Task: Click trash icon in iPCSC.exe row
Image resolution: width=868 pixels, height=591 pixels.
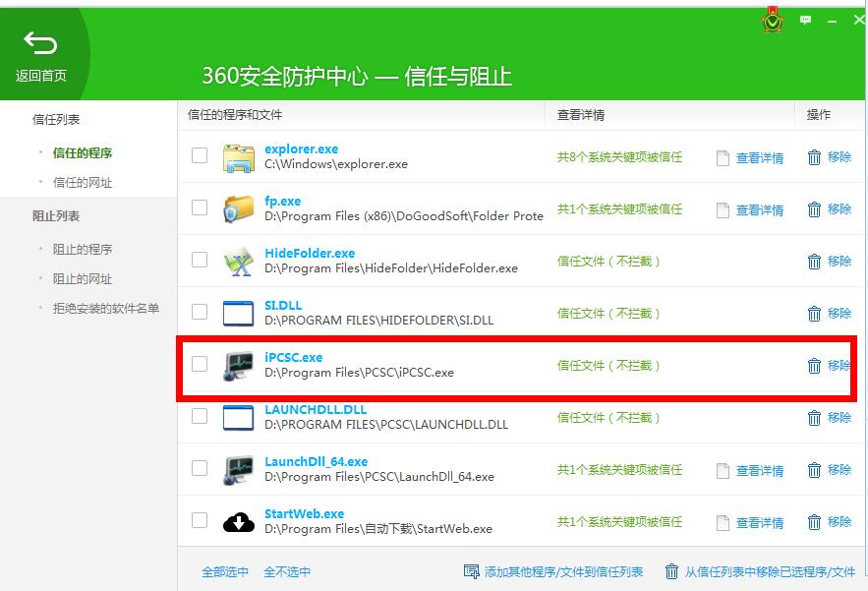Action: pyautogui.click(x=814, y=366)
